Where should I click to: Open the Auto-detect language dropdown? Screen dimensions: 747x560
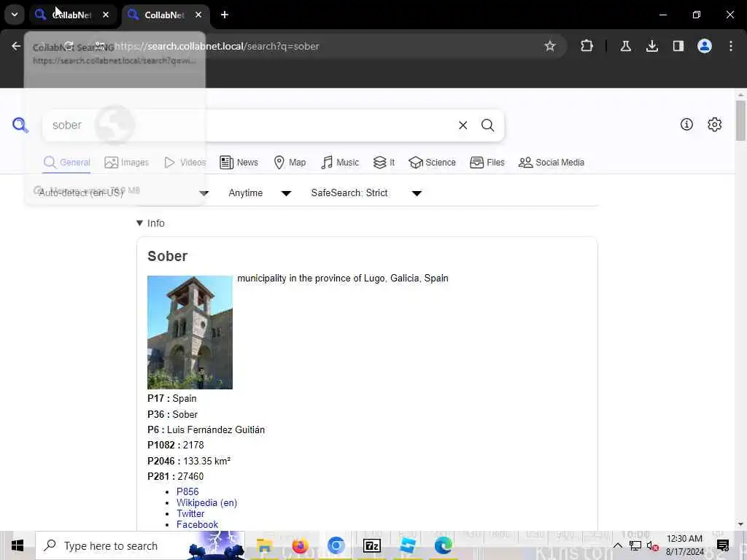[123, 192]
